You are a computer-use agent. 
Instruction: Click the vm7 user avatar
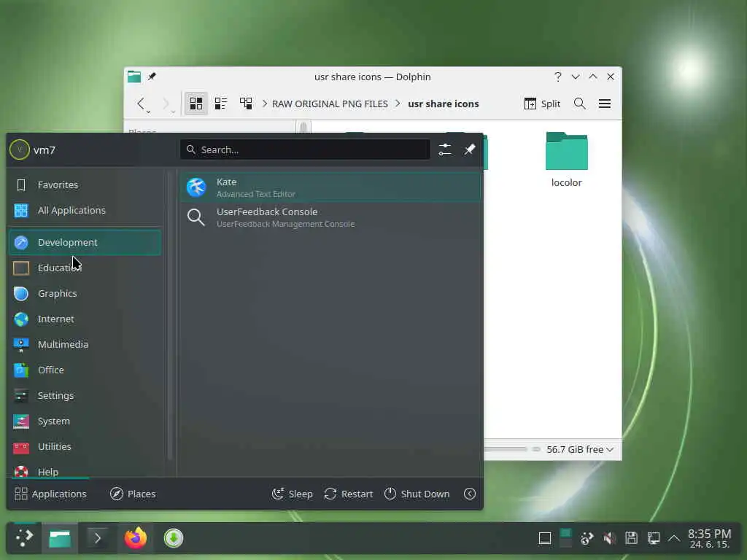coord(20,150)
